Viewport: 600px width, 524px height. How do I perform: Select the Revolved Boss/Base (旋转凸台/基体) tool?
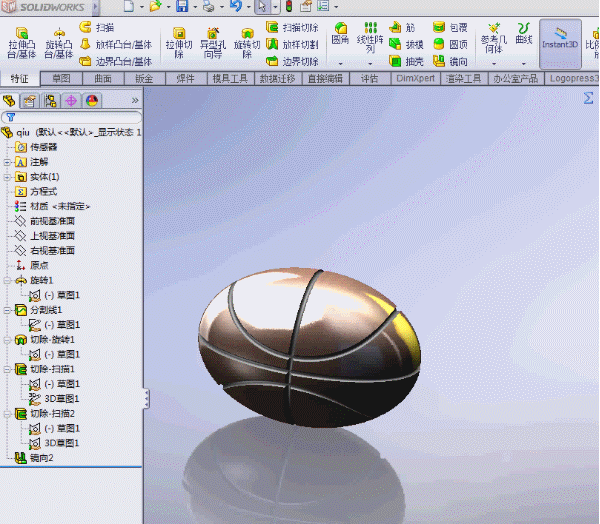tap(59, 43)
